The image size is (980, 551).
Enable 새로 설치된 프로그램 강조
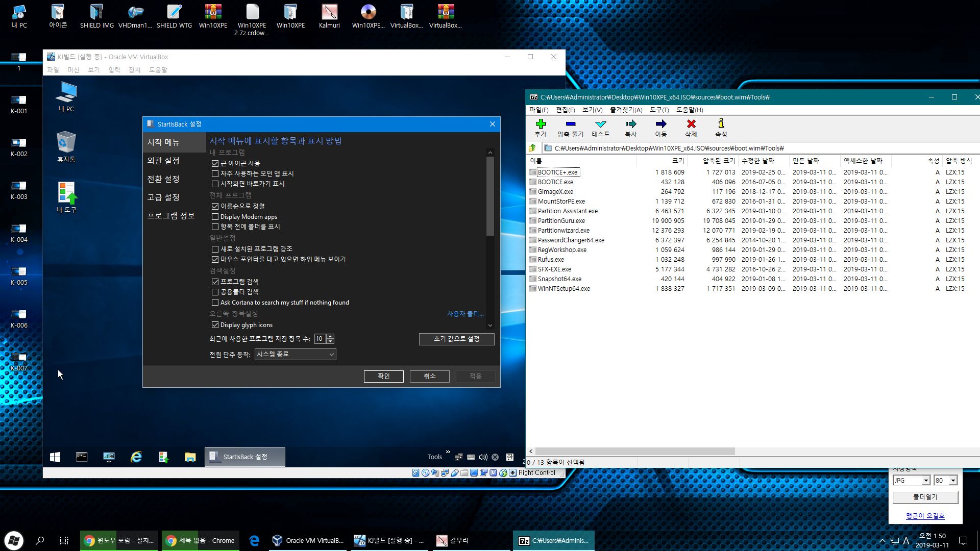215,249
